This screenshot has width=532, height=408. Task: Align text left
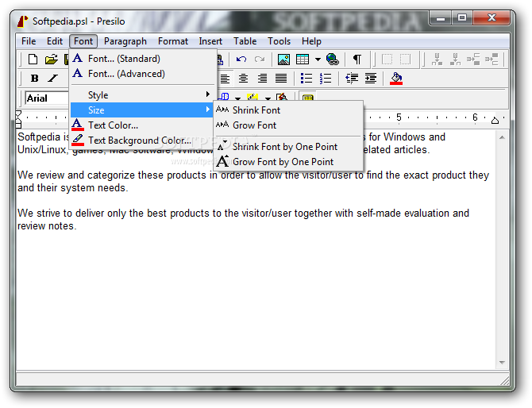click(225, 79)
